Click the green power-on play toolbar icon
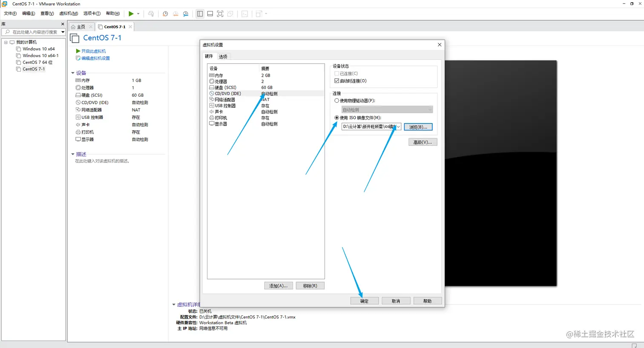This screenshot has height=348, width=644. 131,14
